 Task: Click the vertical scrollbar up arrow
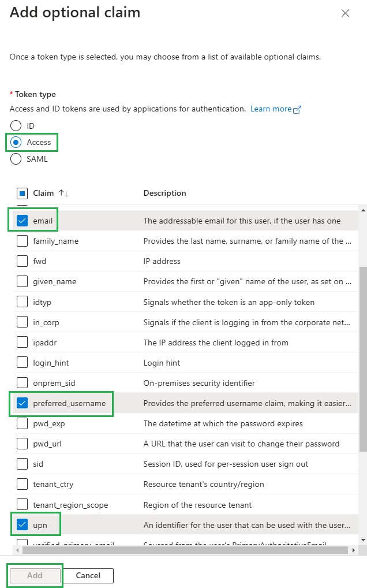pos(363,210)
